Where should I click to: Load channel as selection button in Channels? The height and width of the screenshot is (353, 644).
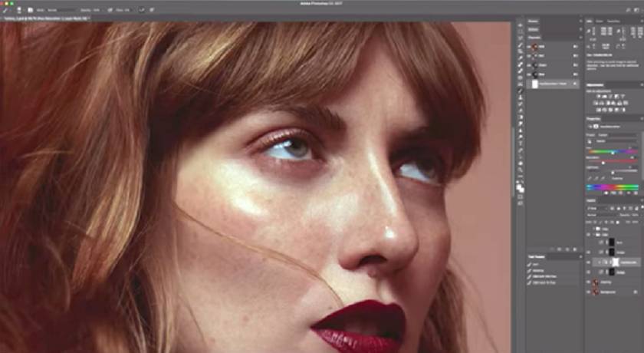tap(554, 249)
